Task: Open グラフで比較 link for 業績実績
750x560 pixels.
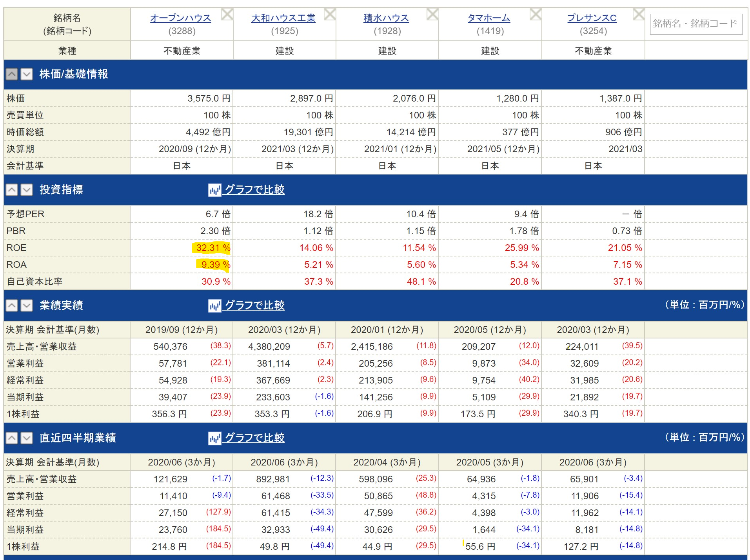Action: (x=255, y=305)
